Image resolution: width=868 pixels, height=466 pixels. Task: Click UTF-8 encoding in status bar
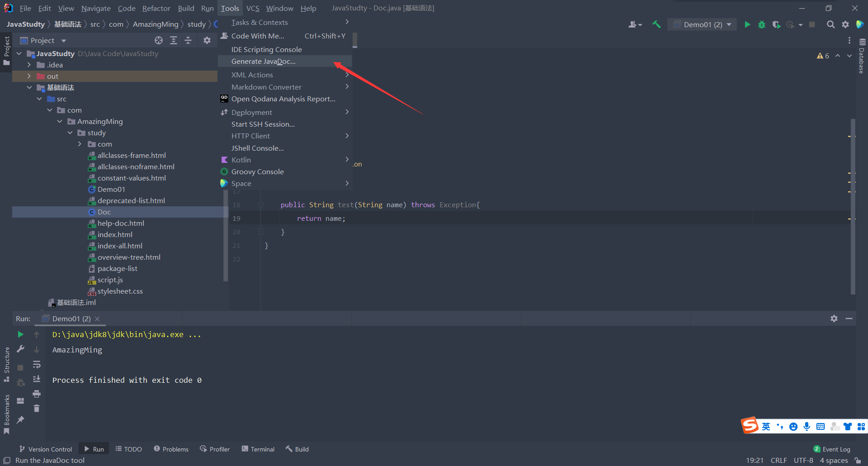[803, 460]
